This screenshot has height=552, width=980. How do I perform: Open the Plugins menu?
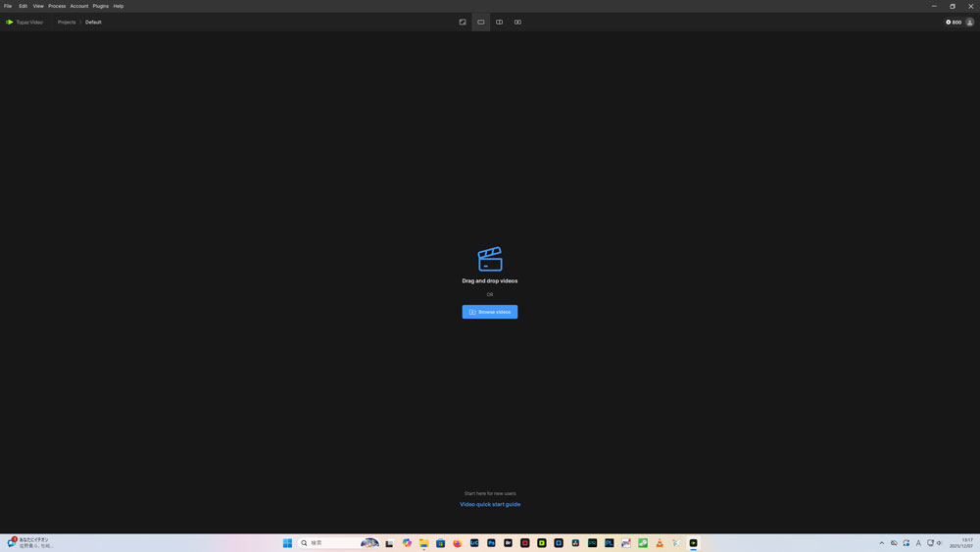point(100,6)
